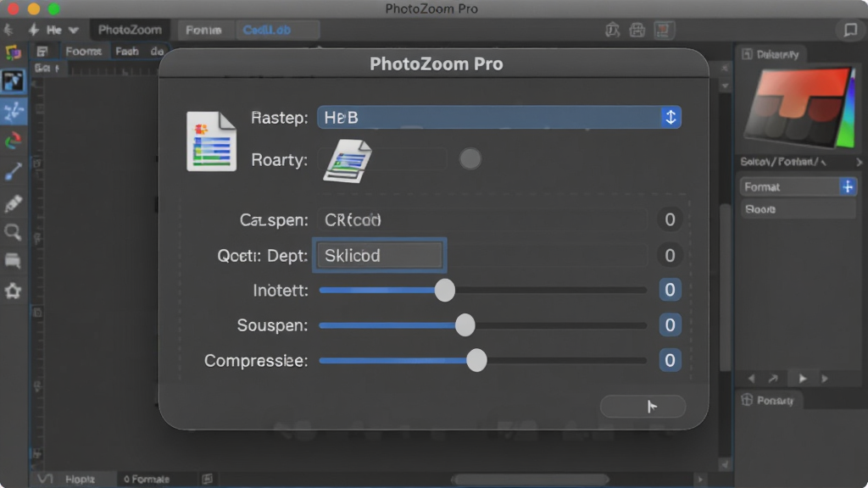Click the panel layout icon beside Fooms
Image resolution: width=868 pixels, height=488 pixels.
(42, 52)
